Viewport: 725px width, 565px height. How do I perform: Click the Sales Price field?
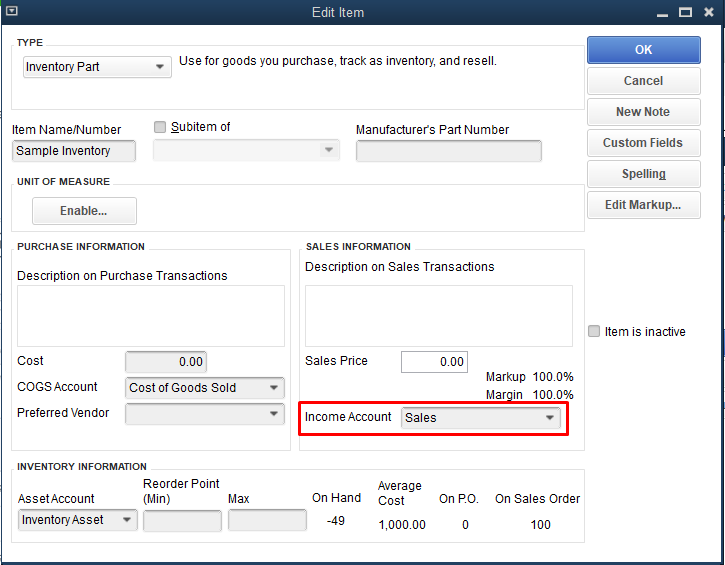point(434,362)
